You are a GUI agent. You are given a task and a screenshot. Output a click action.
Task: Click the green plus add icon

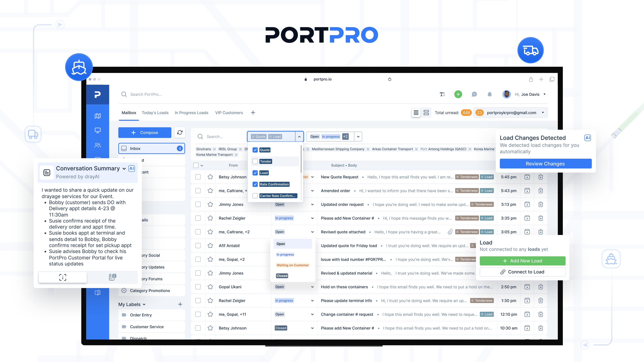click(x=458, y=94)
